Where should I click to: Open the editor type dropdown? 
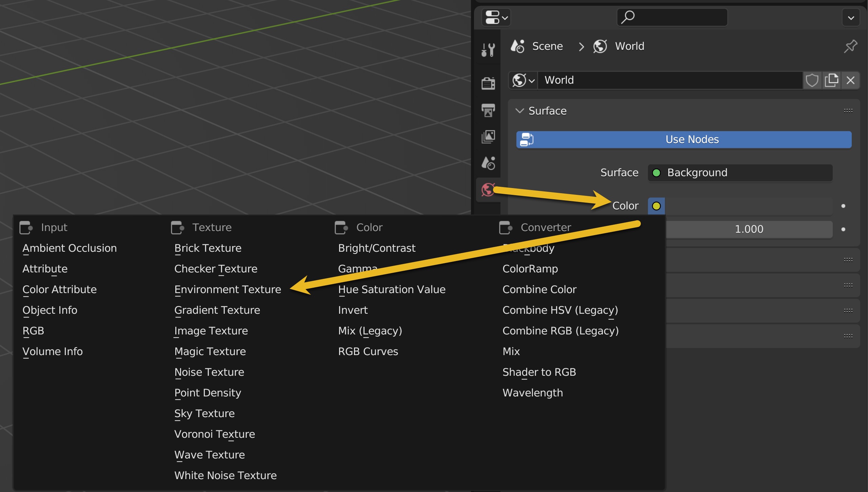coord(496,18)
